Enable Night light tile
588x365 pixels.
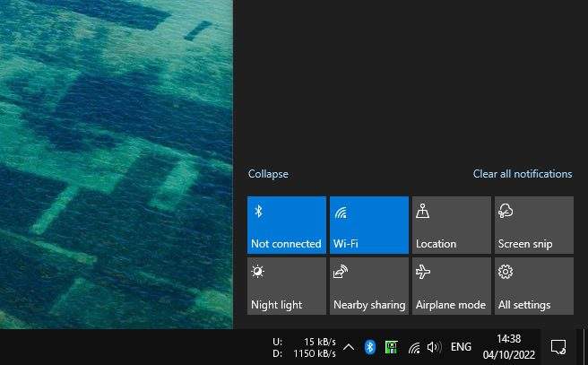click(287, 286)
